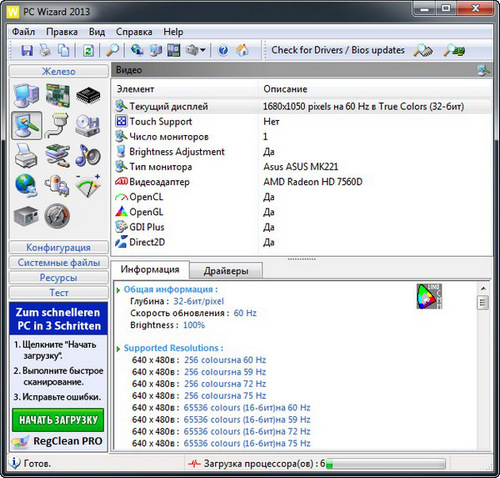The image size is (500, 478).
Task: Expand the Тест section
Action: (59, 293)
